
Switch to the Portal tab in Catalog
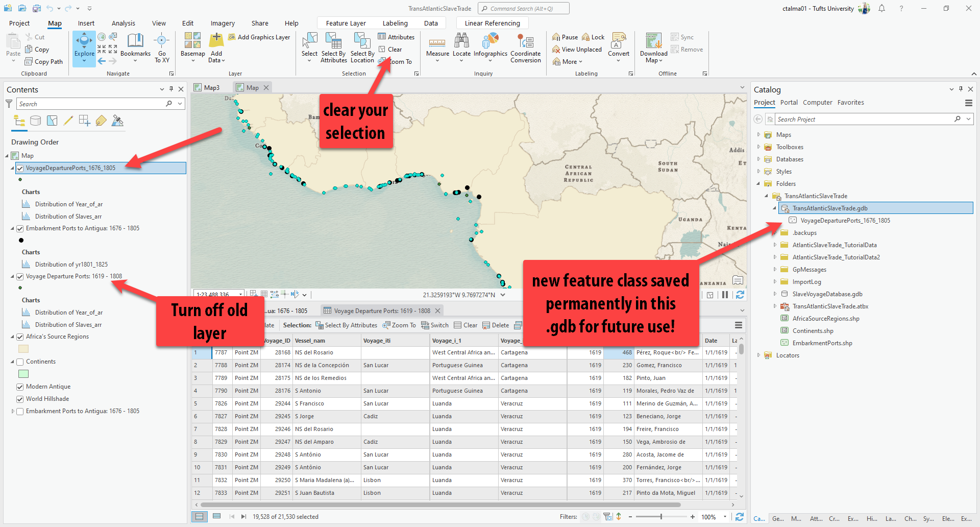pyautogui.click(x=789, y=103)
